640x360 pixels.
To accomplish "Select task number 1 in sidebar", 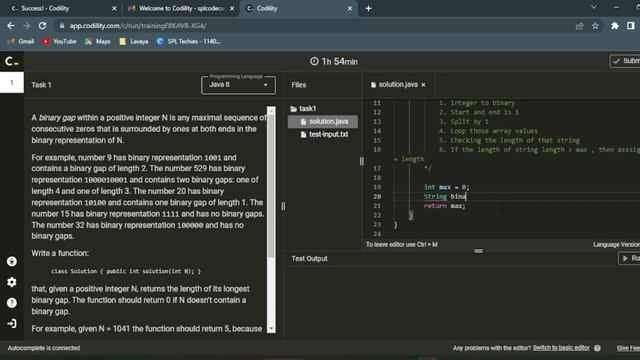I will tap(12, 83).
